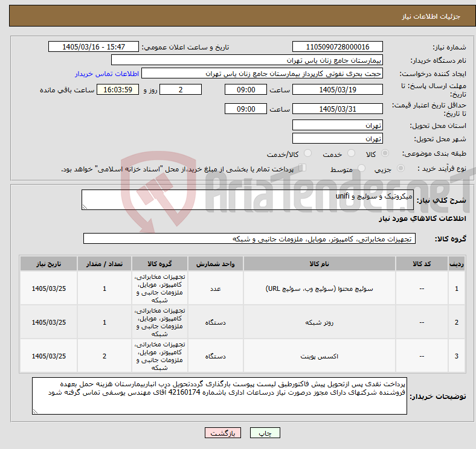Click the تعداد / مقدار column header
The width and height of the screenshot is (476, 449).
pyautogui.click(x=105, y=264)
